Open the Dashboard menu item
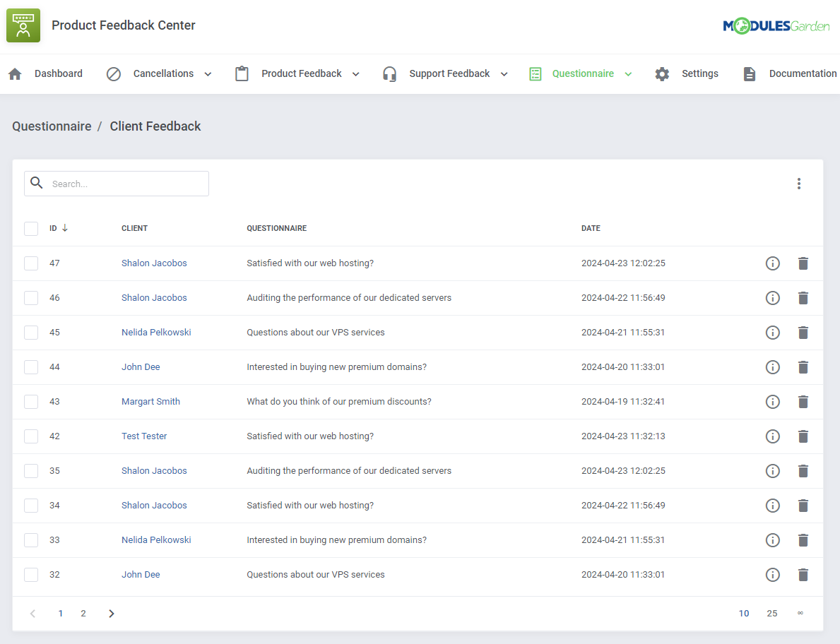Viewport: 840px width, 644px height. pyautogui.click(x=59, y=74)
